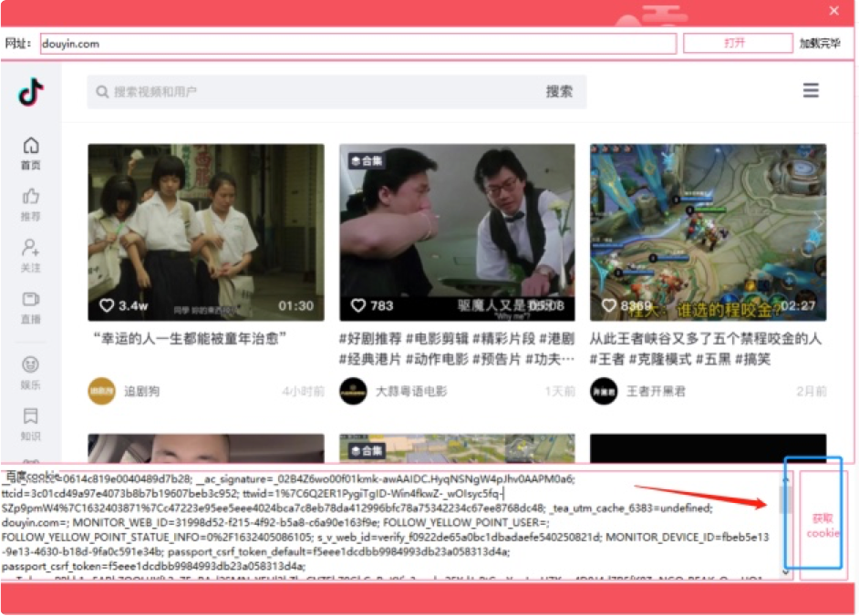The image size is (859, 616).
Task: Open the 王者 game video thumbnail
Action: [x=708, y=232]
